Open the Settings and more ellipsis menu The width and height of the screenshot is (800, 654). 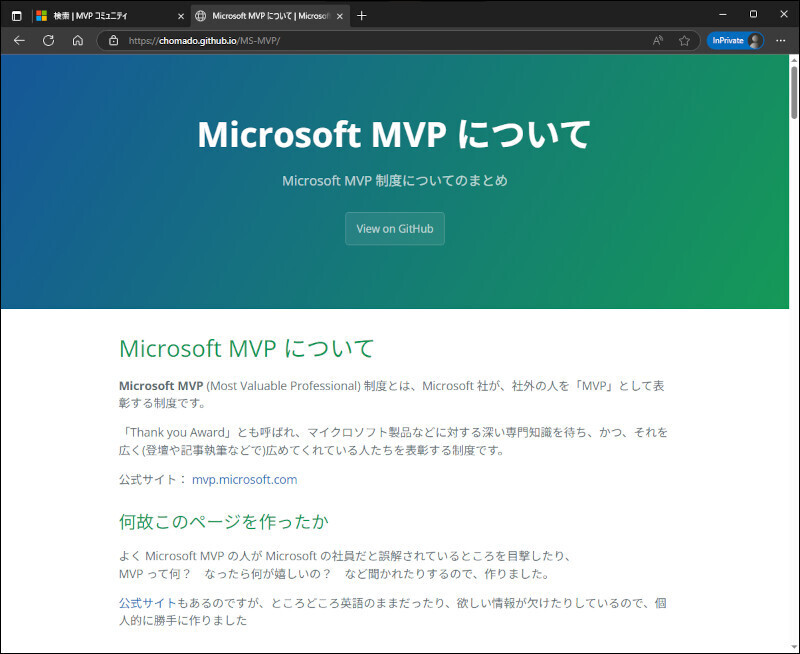781,41
